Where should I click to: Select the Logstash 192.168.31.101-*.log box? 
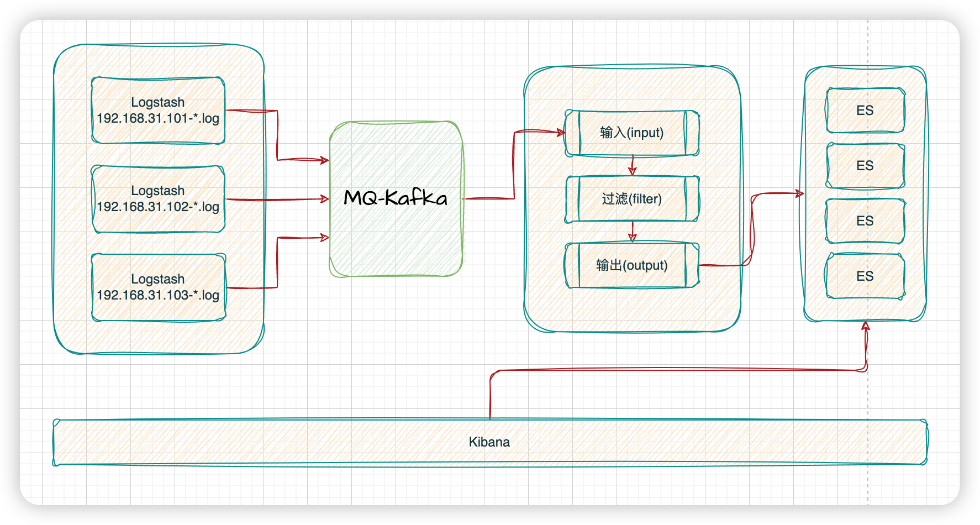coord(158,111)
